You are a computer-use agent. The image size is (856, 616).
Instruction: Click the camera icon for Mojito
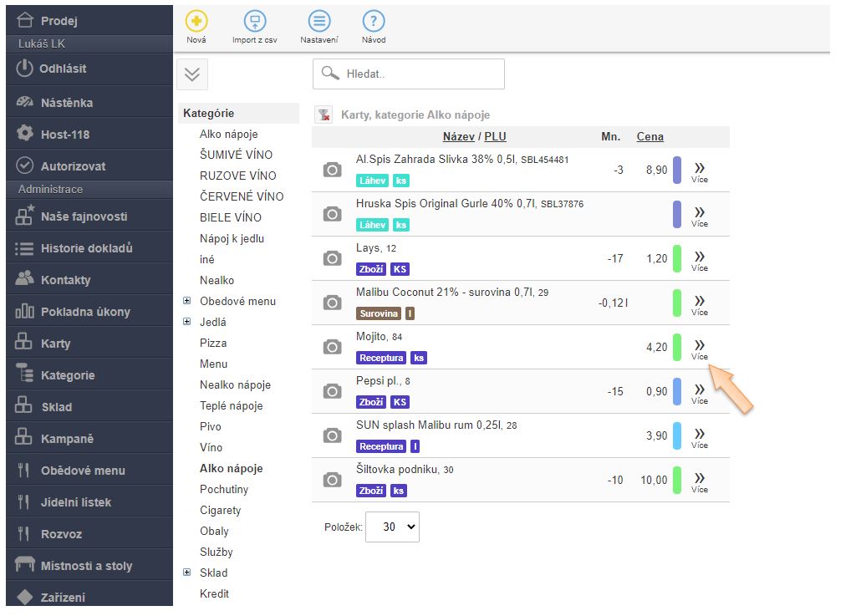(332, 347)
